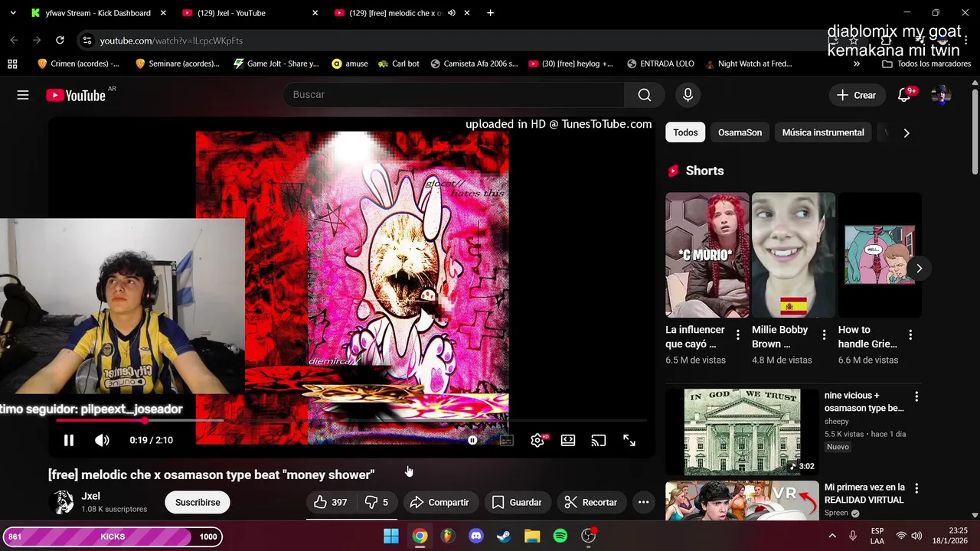The height and width of the screenshot is (551, 980).
Task: Click the search magnifier button
Action: (x=645, y=95)
